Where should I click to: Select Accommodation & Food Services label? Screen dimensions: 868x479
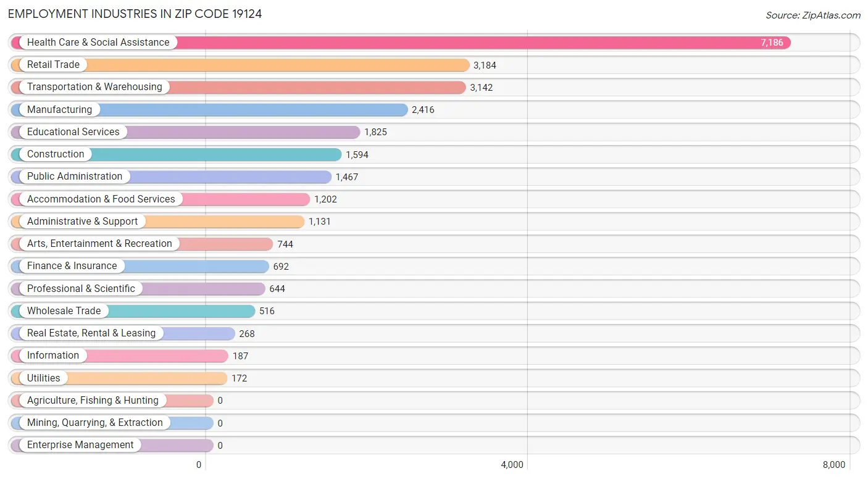click(101, 199)
